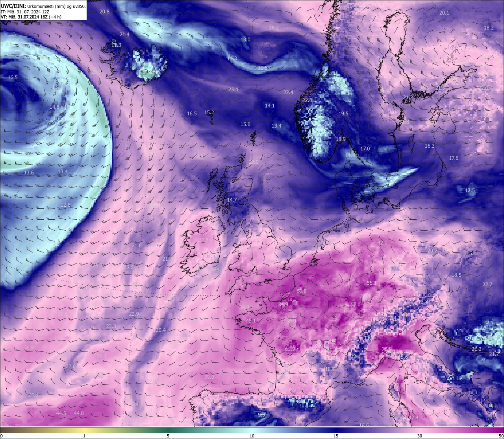Click the map value '26.2'
Screen dimensions: 504x439
point(274,28)
